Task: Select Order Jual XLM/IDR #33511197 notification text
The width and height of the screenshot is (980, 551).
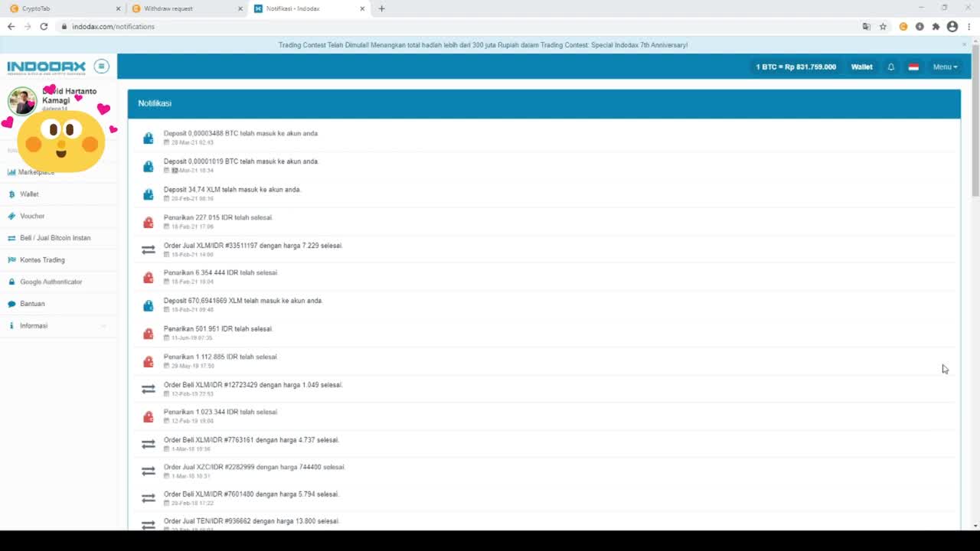Action: click(x=253, y=246)
